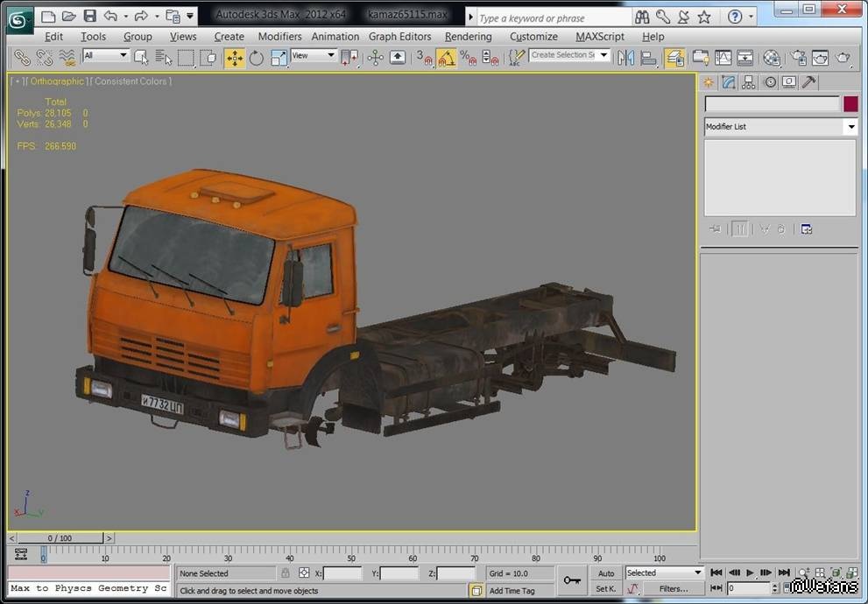Click the Save File icon
Image resolution: width=868 pixels, height=604 pixels.
pyautogui.click(x=90, y=16)
